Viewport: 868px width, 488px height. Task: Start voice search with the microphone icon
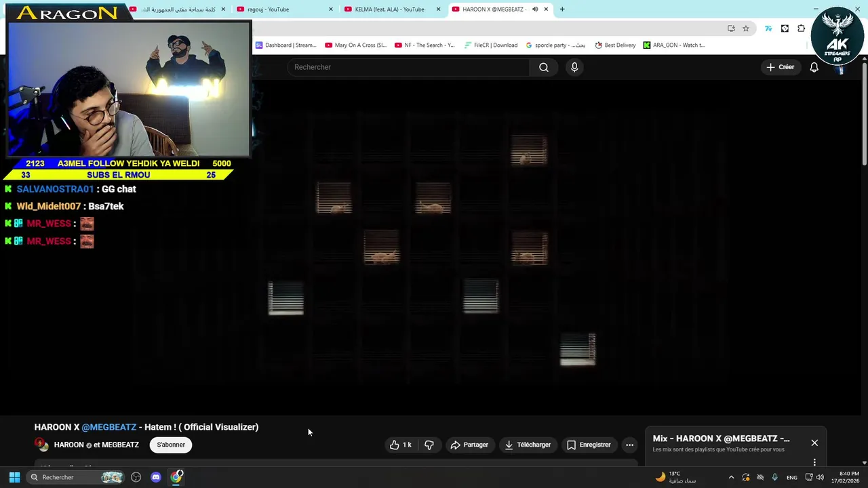[x=574, y=67]
